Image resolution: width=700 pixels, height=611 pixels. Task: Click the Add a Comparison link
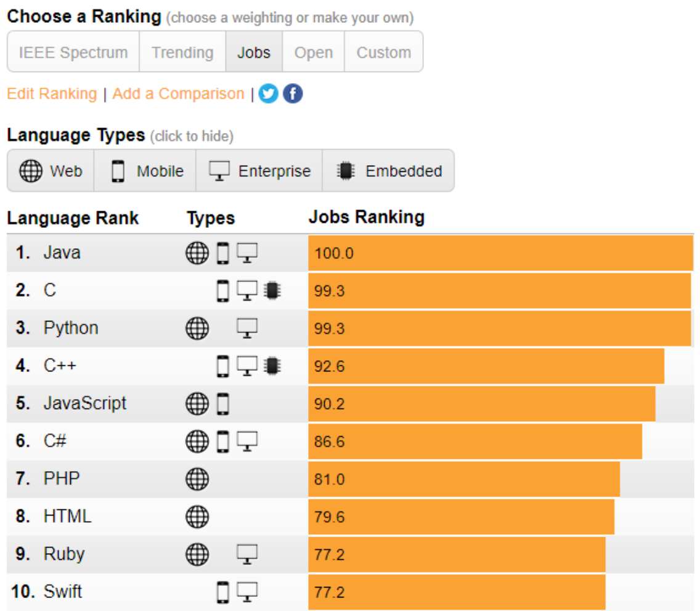point(178,94)
